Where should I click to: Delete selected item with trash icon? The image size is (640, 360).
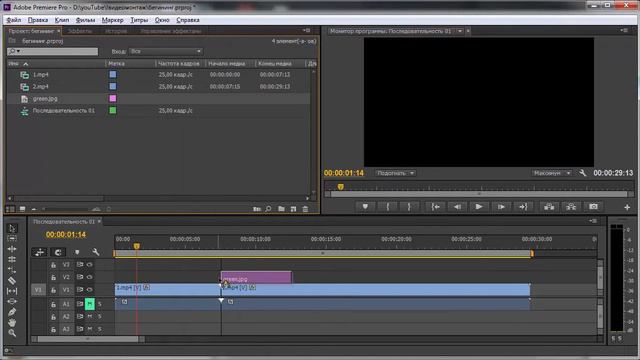305,209
